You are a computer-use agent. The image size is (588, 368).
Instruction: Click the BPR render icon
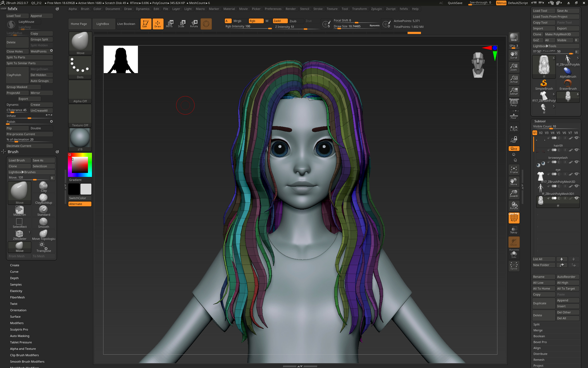pos(514,37)
